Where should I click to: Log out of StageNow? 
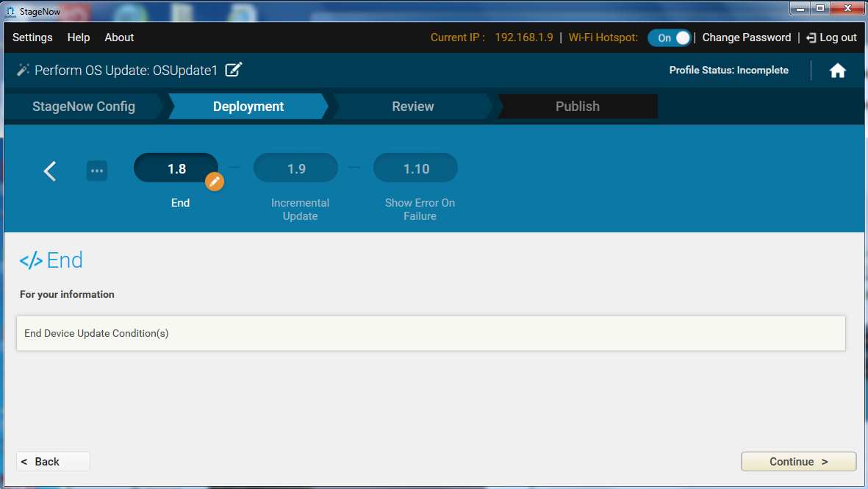click(831, 38)
